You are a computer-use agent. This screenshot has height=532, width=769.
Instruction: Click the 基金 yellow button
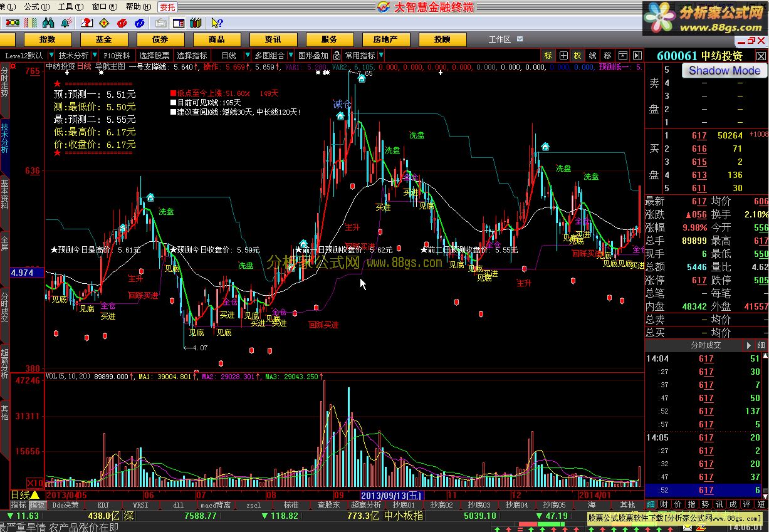click(x=103, y=39)
